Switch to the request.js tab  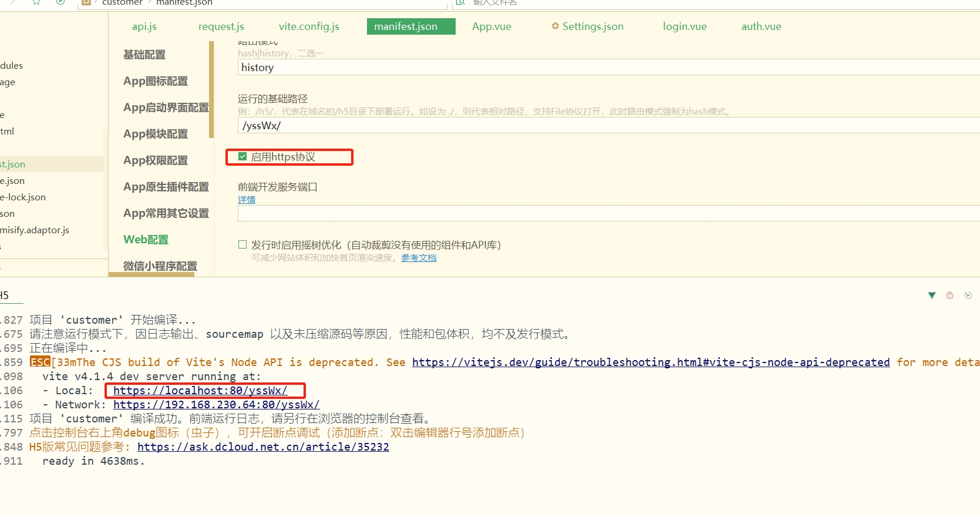(221, 26)
